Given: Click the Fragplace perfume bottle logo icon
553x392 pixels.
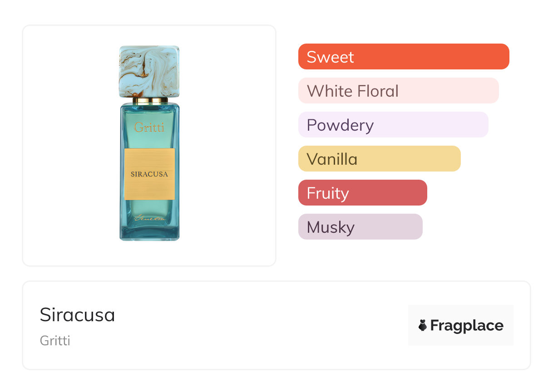Looking at the screenshot, I should (x=423, y=325).
